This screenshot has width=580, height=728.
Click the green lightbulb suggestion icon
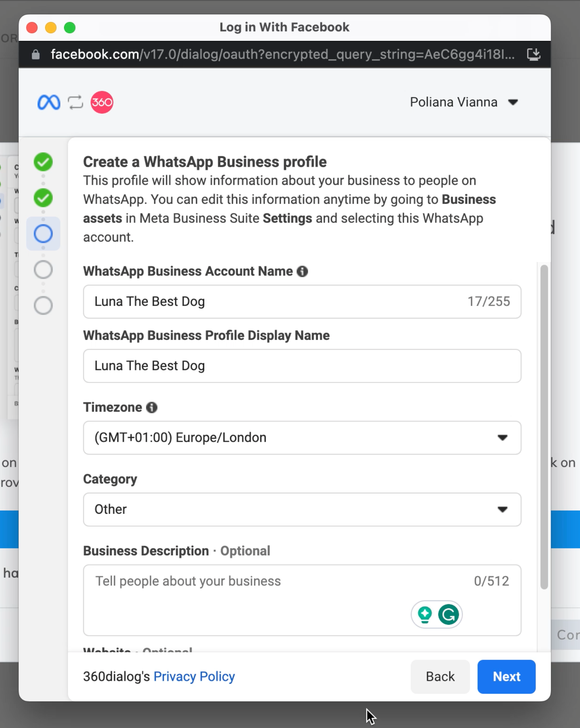click(x=425, y=615)
